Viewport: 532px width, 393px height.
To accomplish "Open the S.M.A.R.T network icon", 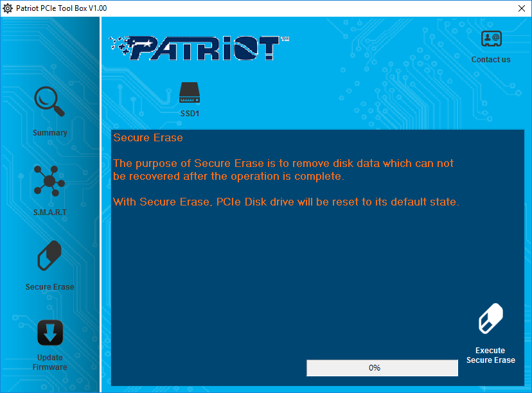I will [x=49, y=181].
